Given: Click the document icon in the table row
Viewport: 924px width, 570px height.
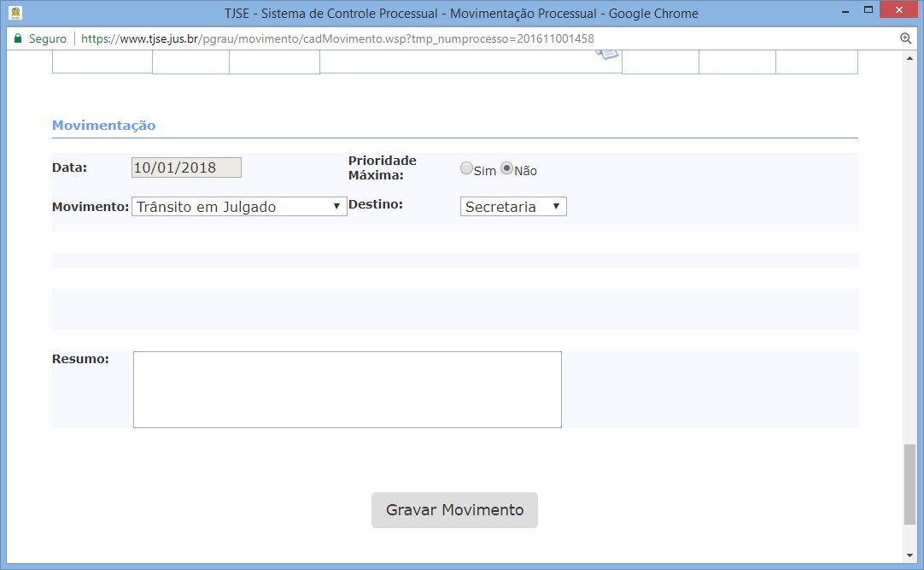Looking at the screenshot, I should (606, 53).
